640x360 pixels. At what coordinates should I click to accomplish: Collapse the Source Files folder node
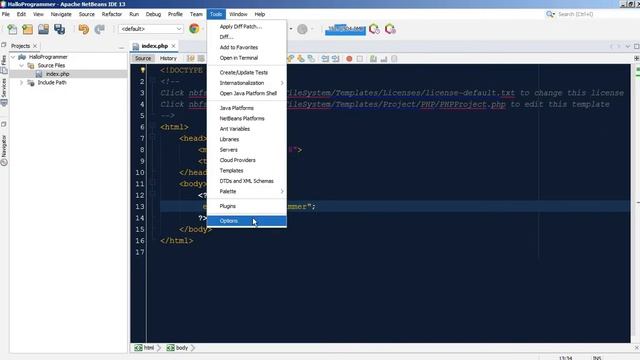click(21, 66)
